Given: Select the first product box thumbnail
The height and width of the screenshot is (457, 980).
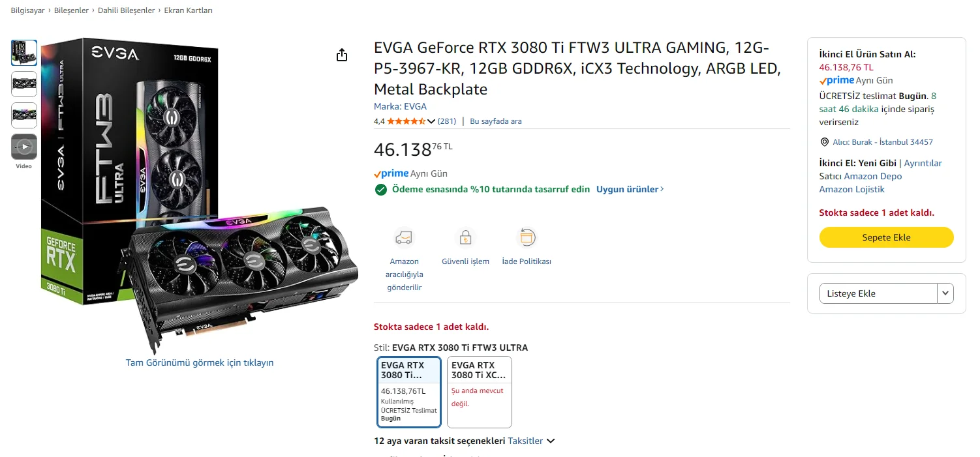Looking at the screenshot, I should coord(24,53).
